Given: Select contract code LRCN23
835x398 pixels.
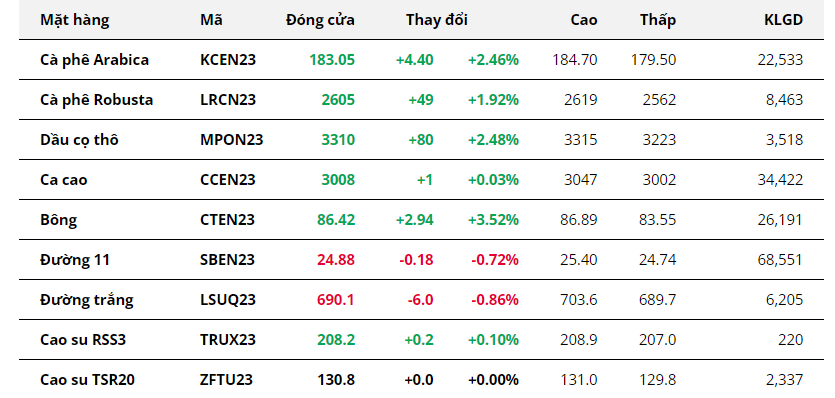Looking at the screenshot, I should click(228, 100).
